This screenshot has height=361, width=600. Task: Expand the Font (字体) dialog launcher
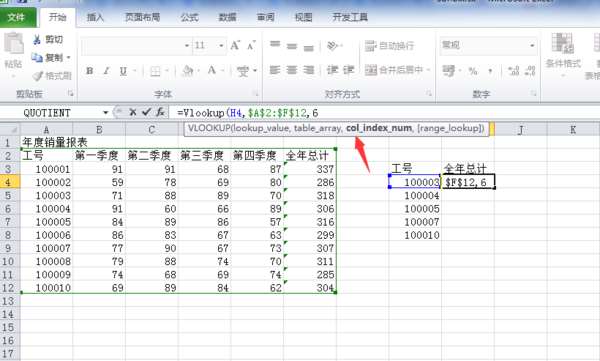(x=256, y=93)
